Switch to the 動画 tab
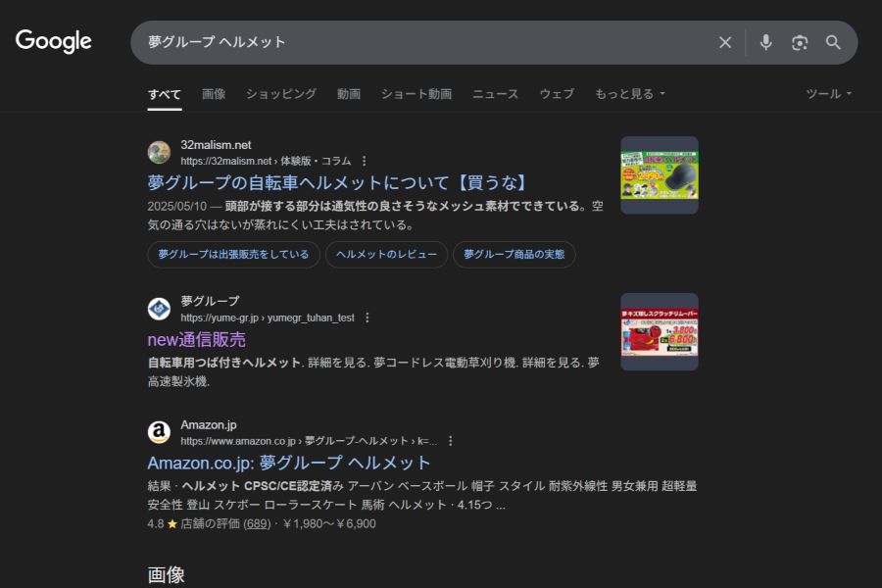The width and height of the screenshot is (882, 588). point(349,94)
